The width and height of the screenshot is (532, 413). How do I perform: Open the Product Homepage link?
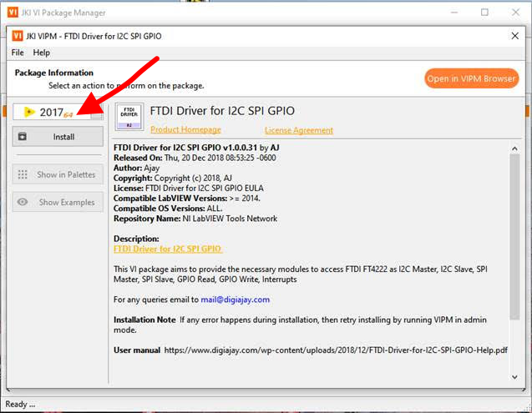pos(185,130)
